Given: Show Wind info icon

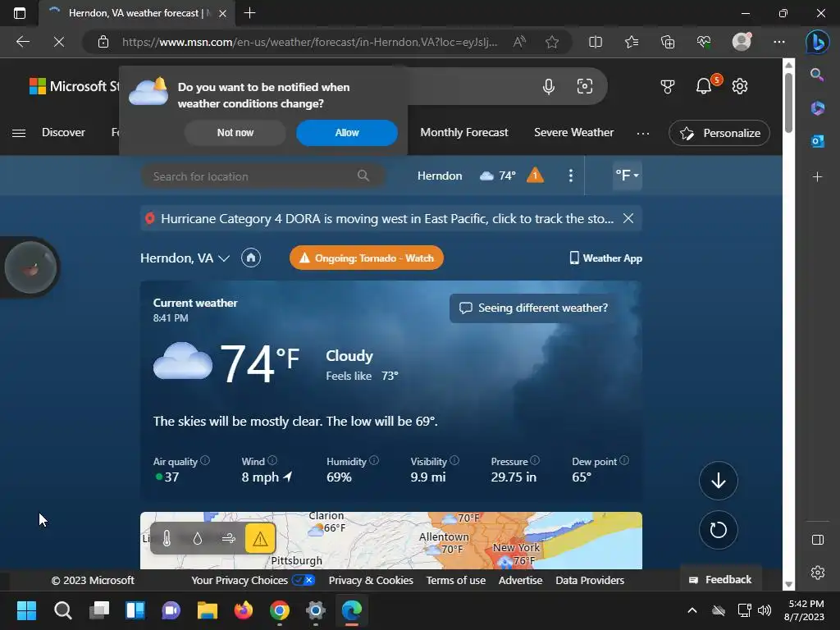Looking at the screenshot, I should pyautogui.click(x=272, y=460).
